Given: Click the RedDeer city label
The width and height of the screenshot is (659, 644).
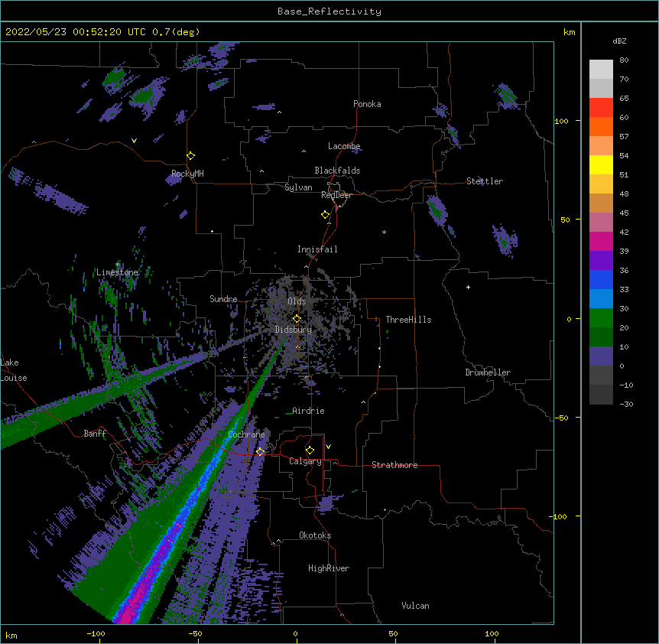Looking at the screenshot, I should [336, 195].
